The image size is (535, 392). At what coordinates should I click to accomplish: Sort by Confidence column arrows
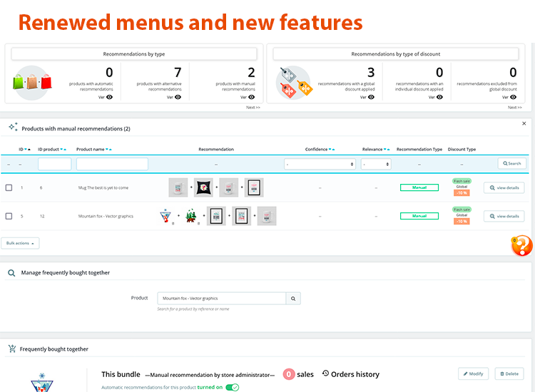click(x=332, y=149)
